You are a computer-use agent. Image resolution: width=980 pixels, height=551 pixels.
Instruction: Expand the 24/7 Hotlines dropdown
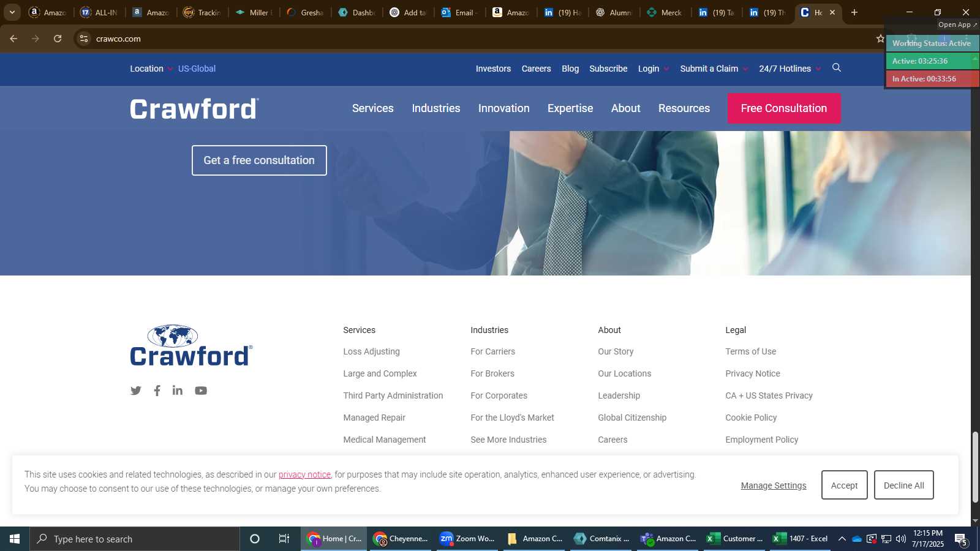point(790,69)
